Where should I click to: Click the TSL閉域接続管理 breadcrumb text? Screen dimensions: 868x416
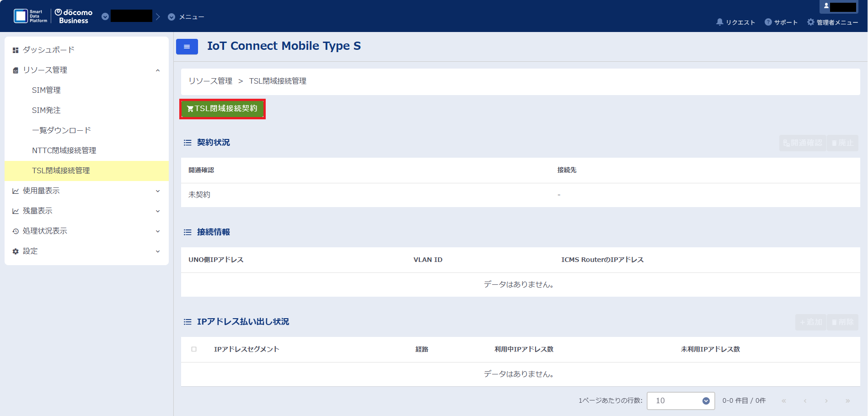278,81
